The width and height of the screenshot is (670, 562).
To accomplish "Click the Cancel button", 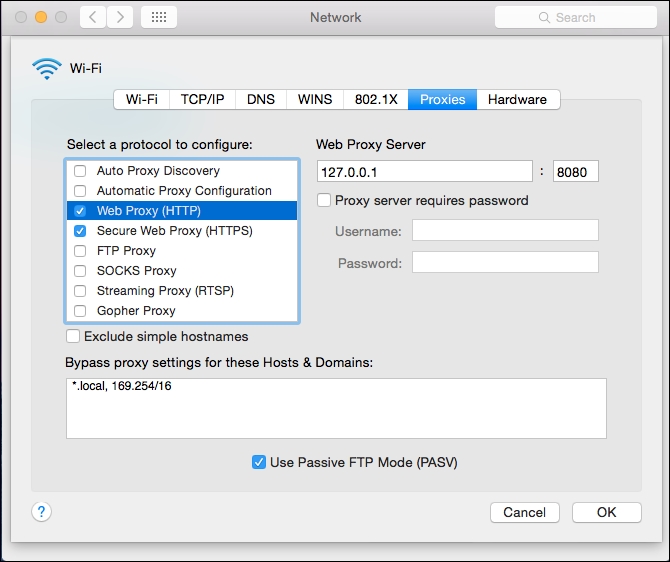I will pos(524,512).
